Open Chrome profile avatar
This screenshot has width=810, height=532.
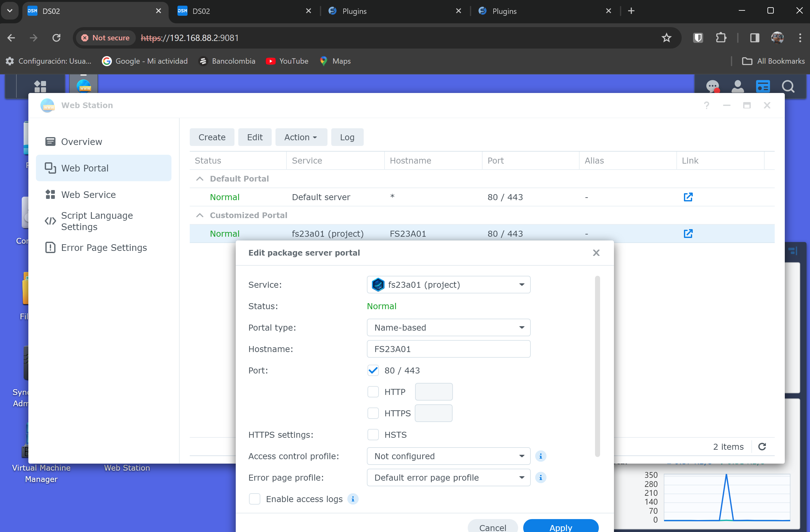pyautogui.click(x=777, y=38)
